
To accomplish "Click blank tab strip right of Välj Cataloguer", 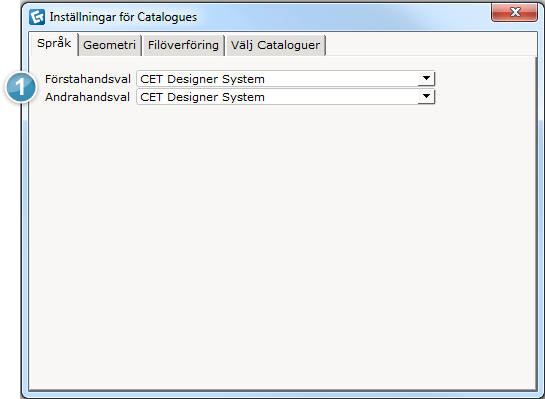I will click(x=431, y=45).
